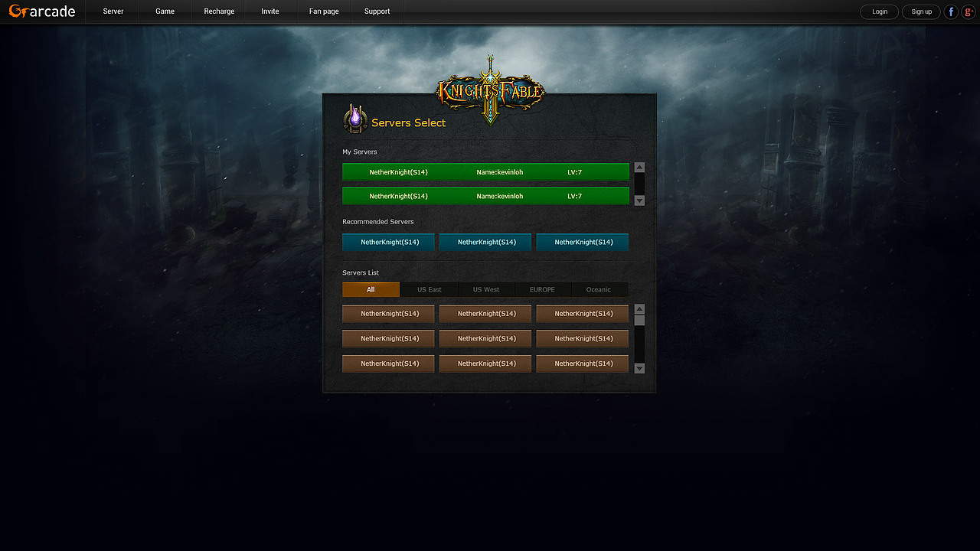
Task: Click the Login button
Action: click(880, 11)
